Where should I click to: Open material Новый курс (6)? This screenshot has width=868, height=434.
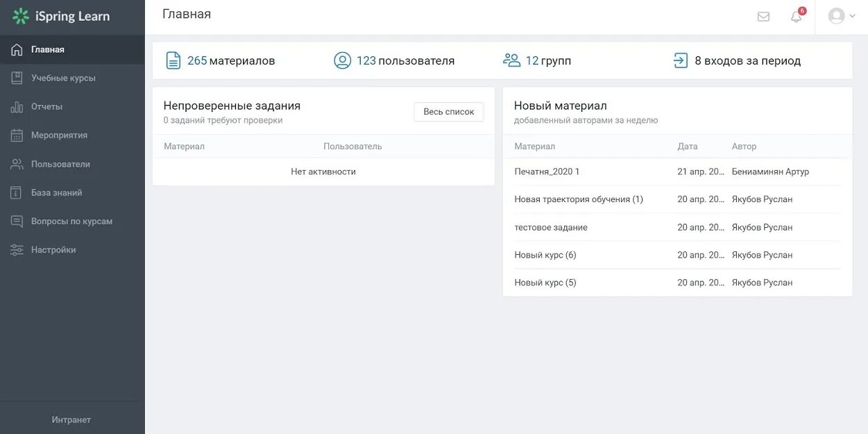545,255
